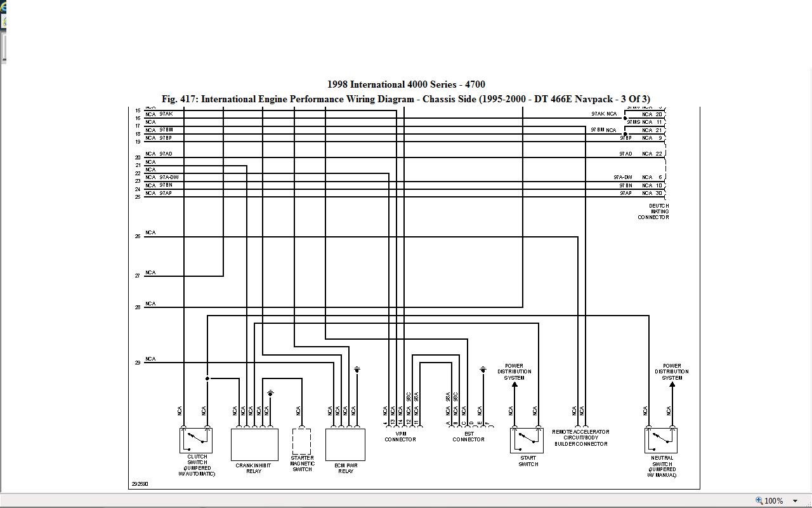Click the 100% zoom percentage text

coord(773,500)
